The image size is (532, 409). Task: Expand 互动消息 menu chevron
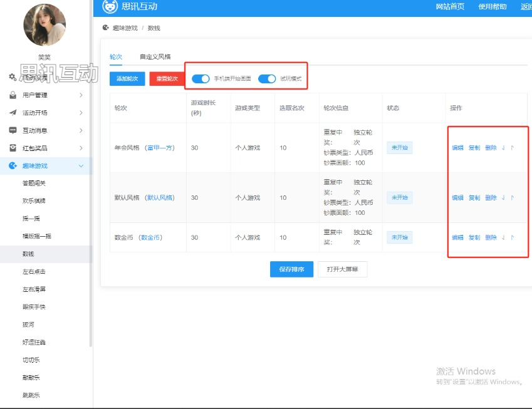click(81, 130)
